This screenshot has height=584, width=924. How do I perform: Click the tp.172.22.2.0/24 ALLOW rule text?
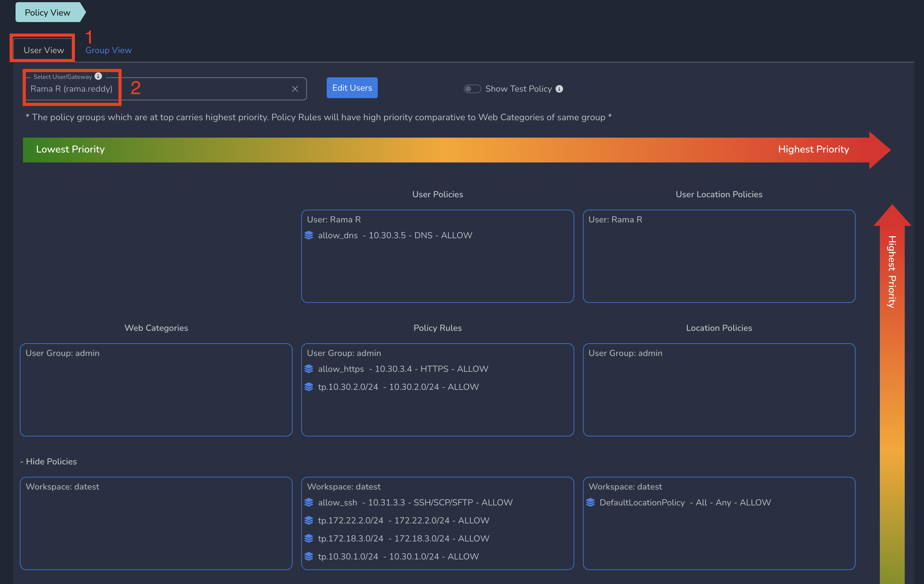[404, 520]
